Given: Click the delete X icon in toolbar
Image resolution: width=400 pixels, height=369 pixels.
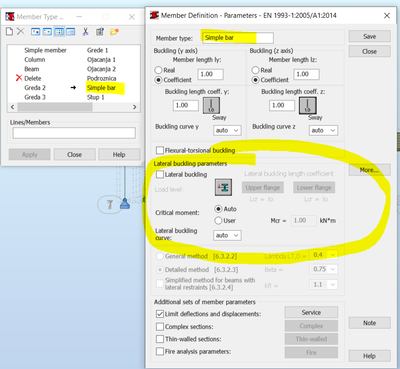Looking at the screenshot, I should tap(21, 32).
